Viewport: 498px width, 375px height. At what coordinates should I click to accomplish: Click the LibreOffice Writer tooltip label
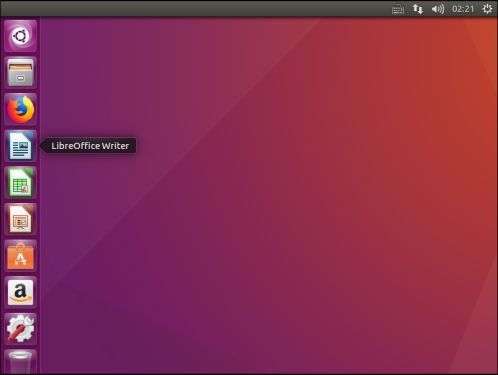(90, 146)
